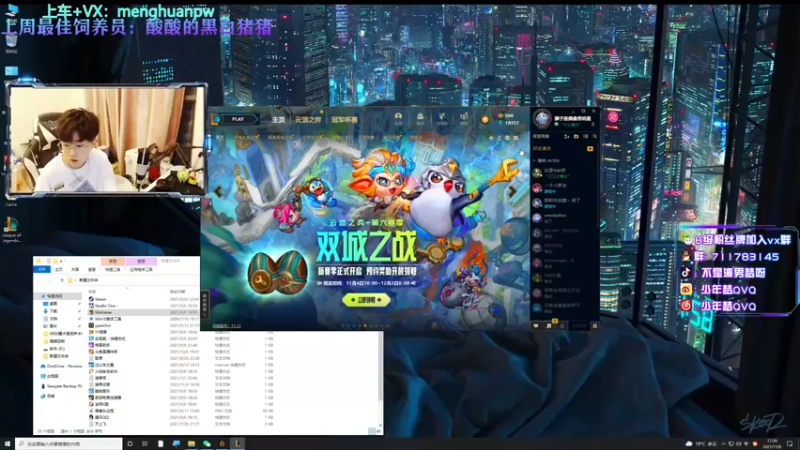Click the active carousel dot below the banner
The width and height of the screenshot is (800, 450).
[x=365, y=326]
